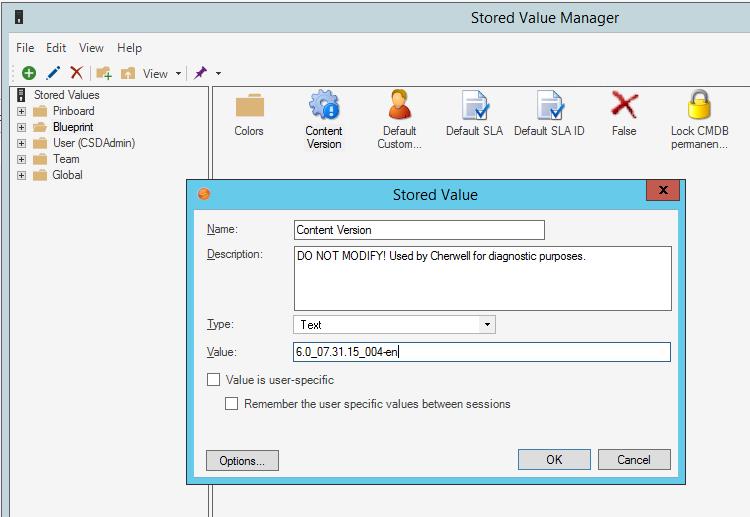
Task: Open the Help menu
Action: [x=129, y=48]
